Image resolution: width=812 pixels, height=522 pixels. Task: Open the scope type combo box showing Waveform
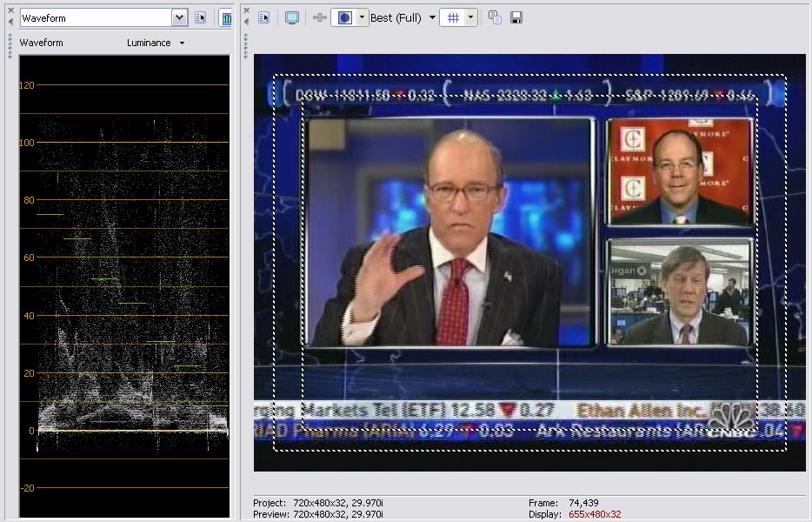[103, 17]
